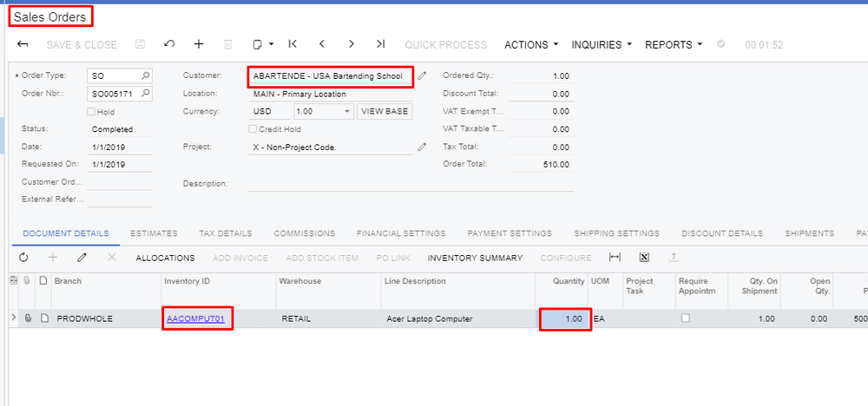Click the VIEW BASE button
Image resolution: width=868 pixels, height=406 pixels.
tap(385, 111)
